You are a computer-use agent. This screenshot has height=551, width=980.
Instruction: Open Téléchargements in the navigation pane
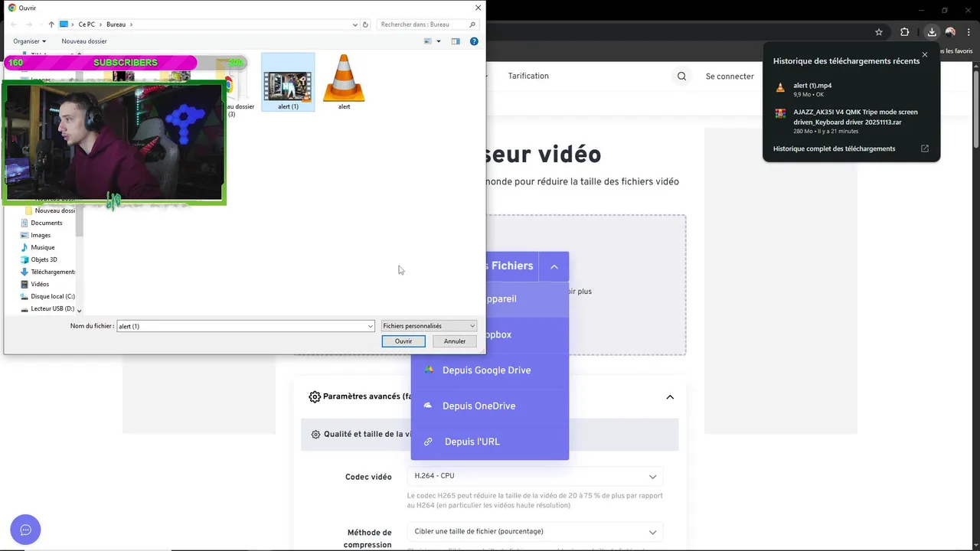(52, 272)
